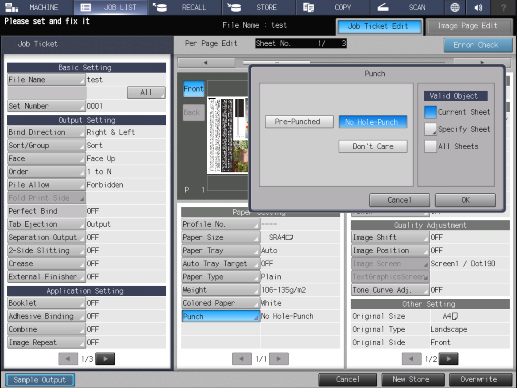Open the JOB LIST tab

click(x=111, y=7)
